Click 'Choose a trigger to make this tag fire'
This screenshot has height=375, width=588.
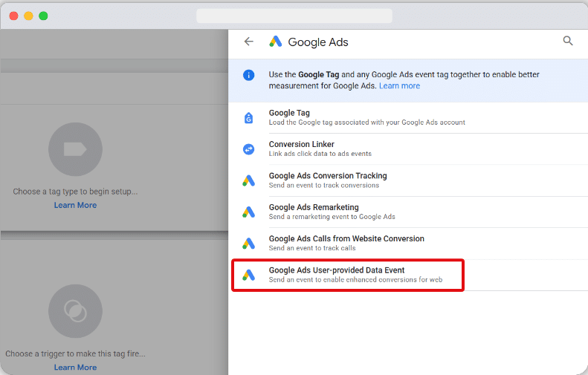pos(75,353)
